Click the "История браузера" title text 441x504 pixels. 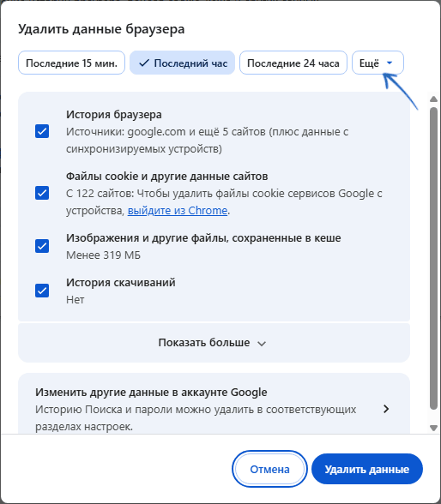click(x=114, y=115)
